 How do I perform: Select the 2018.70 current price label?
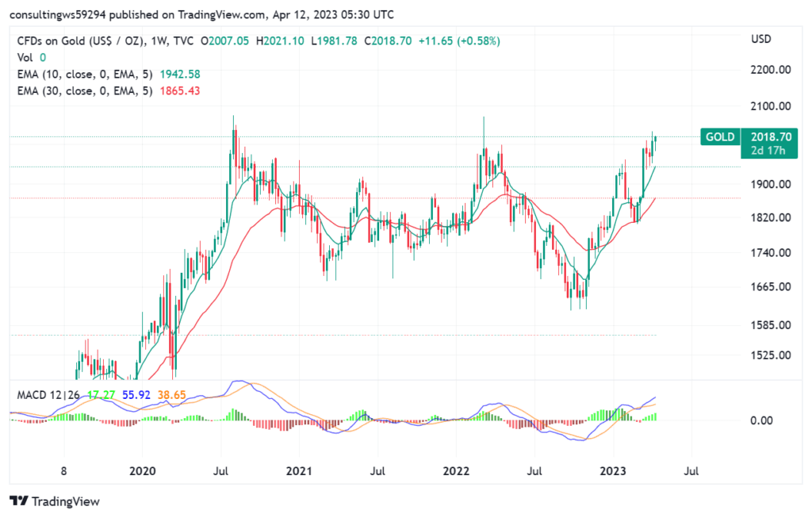click(767, 137)
